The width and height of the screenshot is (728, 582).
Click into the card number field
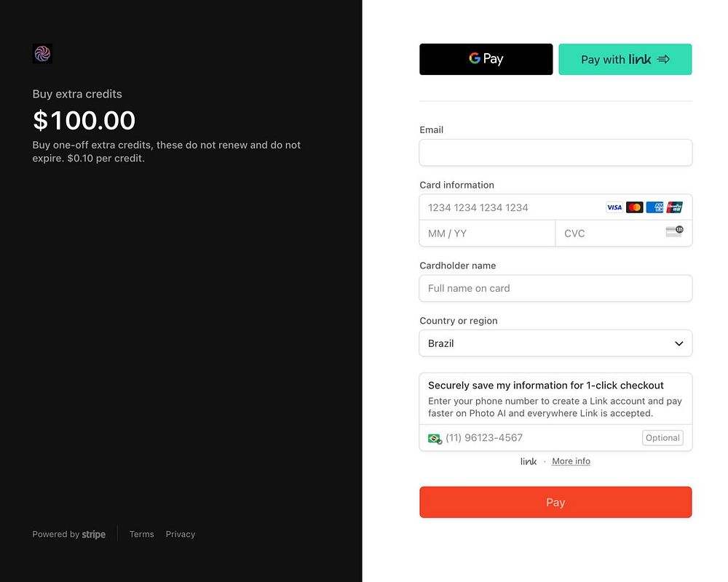click(x=510, y=207)
